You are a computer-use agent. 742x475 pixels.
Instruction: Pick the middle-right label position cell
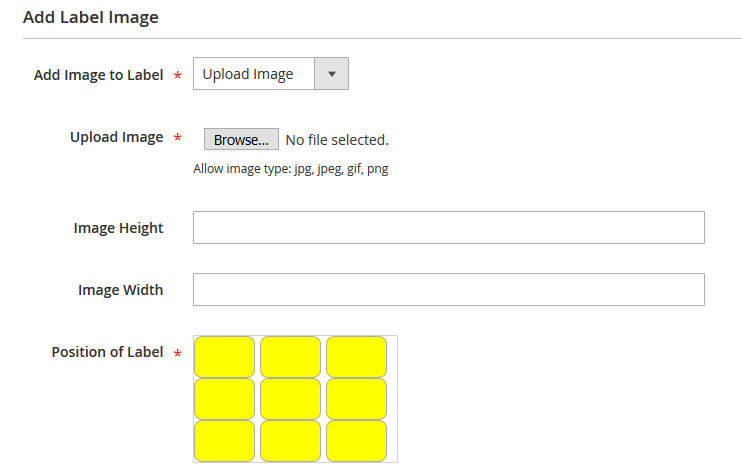pyautogui.click(x=356, y=399)
